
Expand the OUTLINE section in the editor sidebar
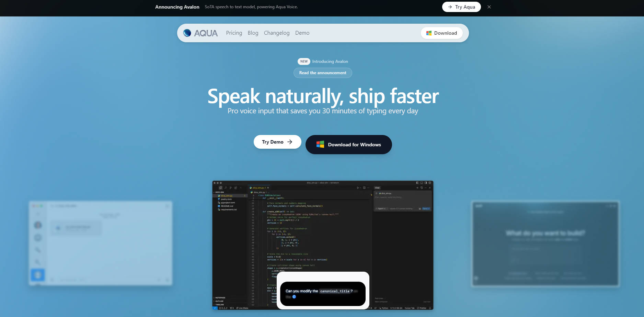(x=219, y=301)
